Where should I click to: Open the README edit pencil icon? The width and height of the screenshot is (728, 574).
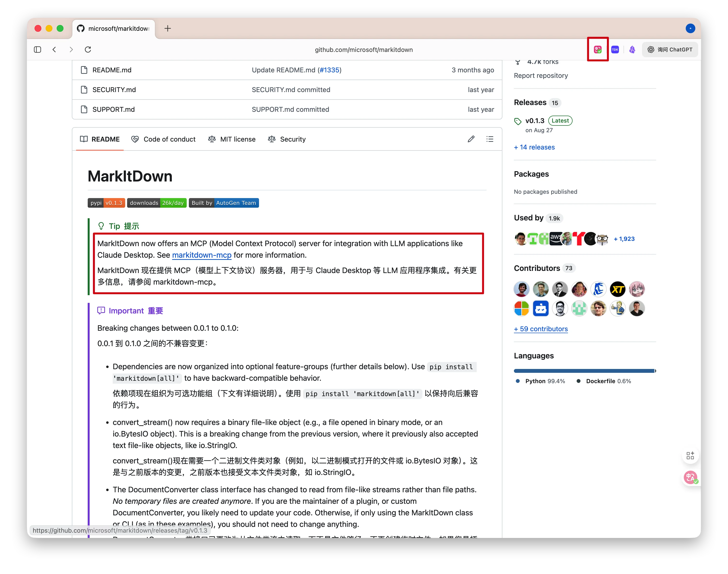pos(471,139)
